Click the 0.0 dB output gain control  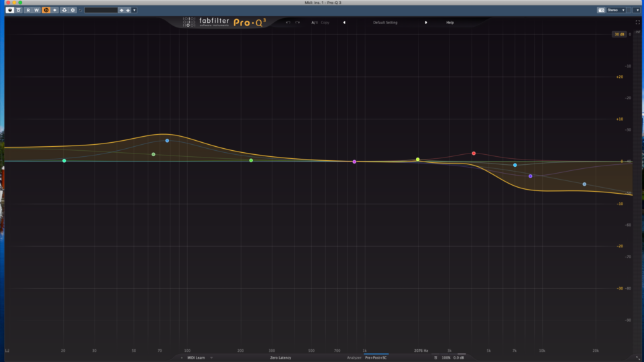click(460, 358)
